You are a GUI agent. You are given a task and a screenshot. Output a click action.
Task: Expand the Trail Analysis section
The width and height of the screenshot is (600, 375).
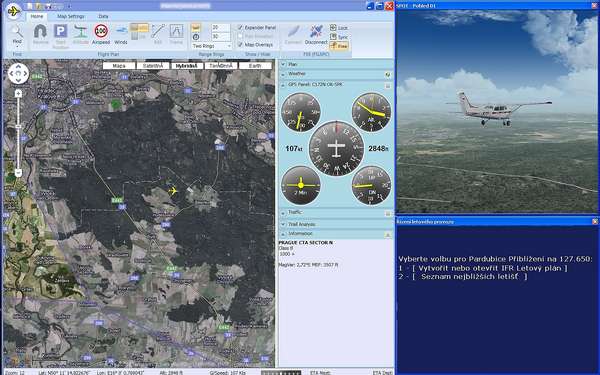[x=336, y=224]
